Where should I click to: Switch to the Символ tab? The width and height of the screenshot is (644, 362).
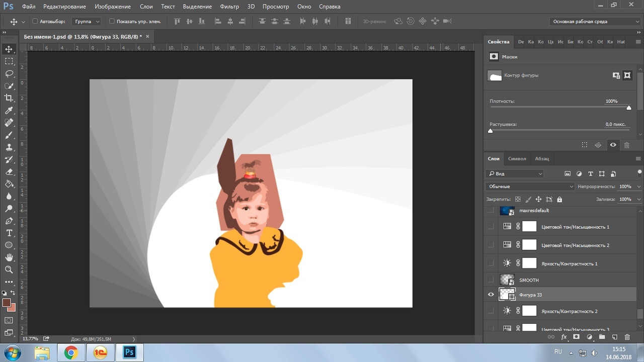(x=517, y=158)
